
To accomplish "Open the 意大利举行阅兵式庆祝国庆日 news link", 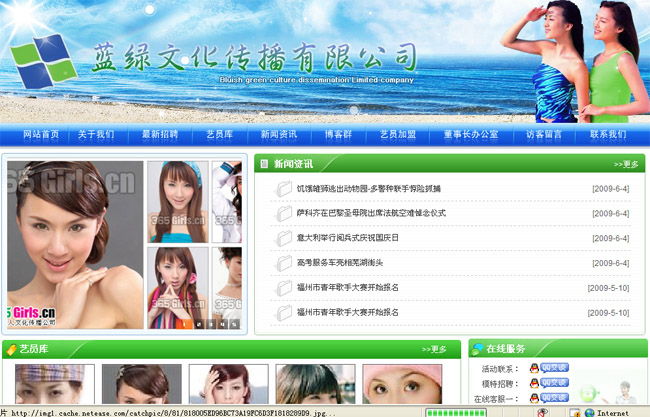I will tap(347, 238).
